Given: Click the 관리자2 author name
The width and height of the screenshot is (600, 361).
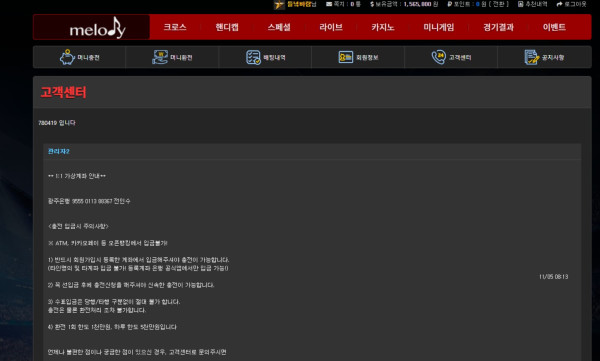Looking at the screenshot, I should [x=59, y=152].
